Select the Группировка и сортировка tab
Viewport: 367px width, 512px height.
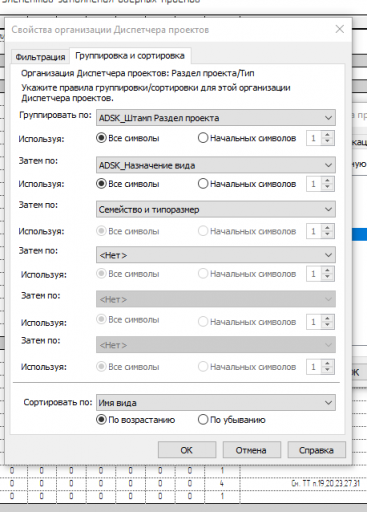(x=130, y=56)
